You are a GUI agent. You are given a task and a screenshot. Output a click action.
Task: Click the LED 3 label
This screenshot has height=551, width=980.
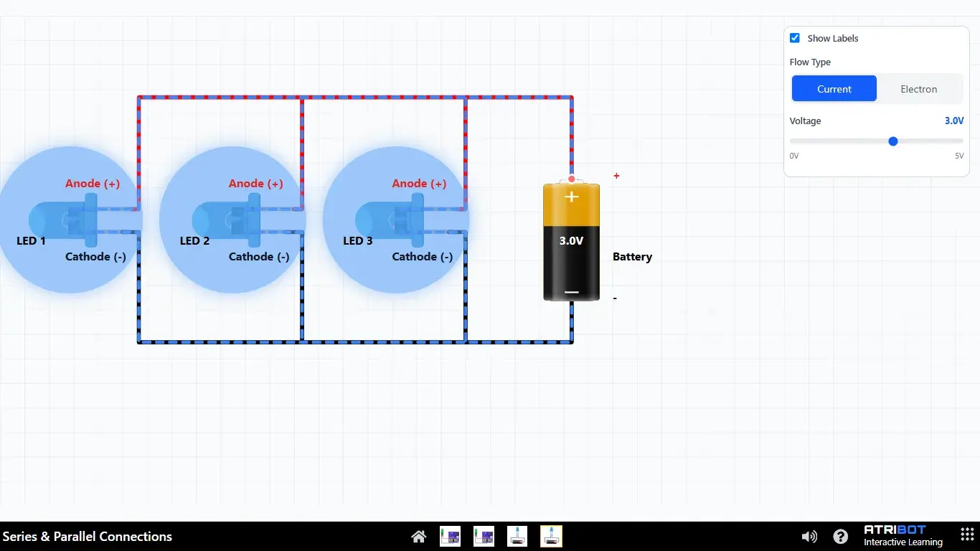coord(358,241)
